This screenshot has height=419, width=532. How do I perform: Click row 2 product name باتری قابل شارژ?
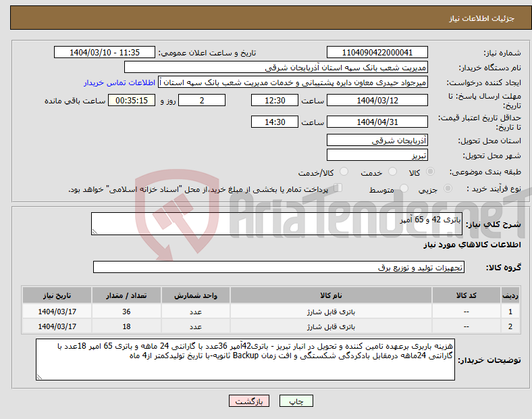coord(331,326)
